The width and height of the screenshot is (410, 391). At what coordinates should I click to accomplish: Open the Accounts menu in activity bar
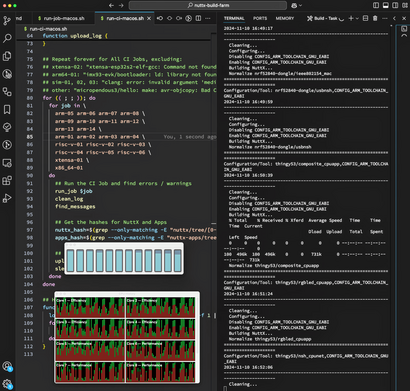(7, 366)
